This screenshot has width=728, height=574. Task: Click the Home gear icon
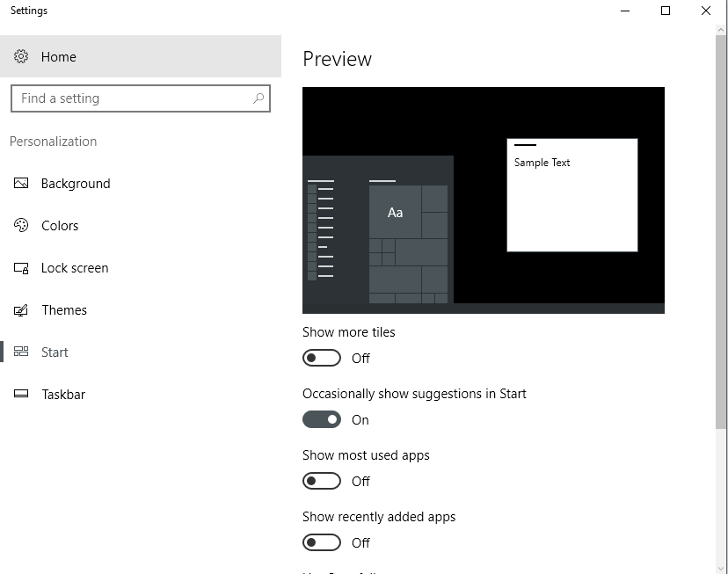21,56
